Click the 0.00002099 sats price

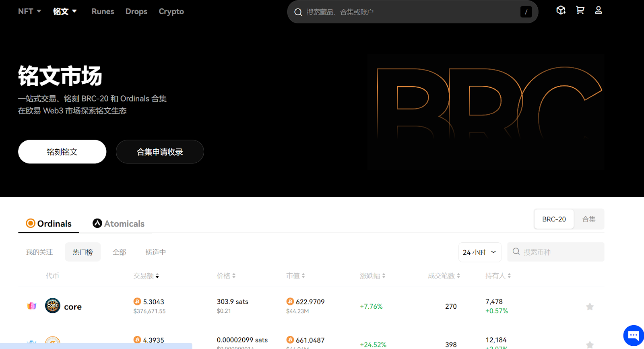(242, 340)
